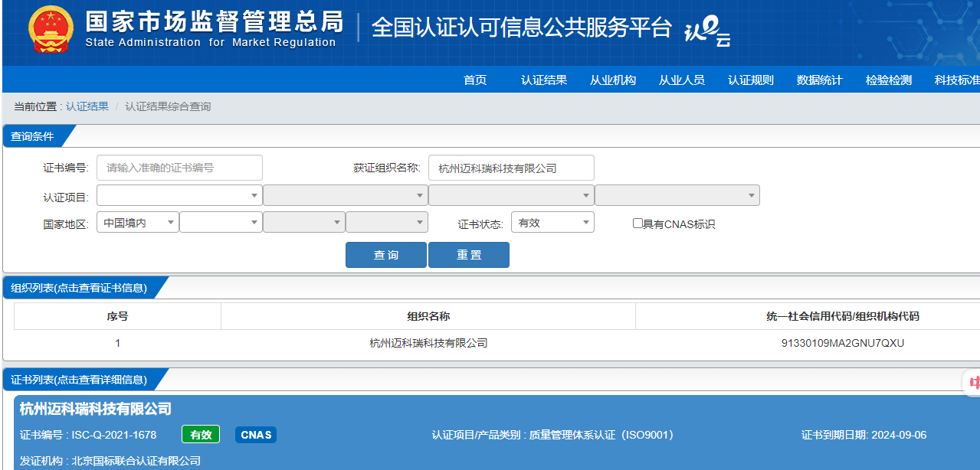Open the second 认证项目 dropdown
Image resolution: width=980 pixels, height=470 pixels.
tap(345, 195)
